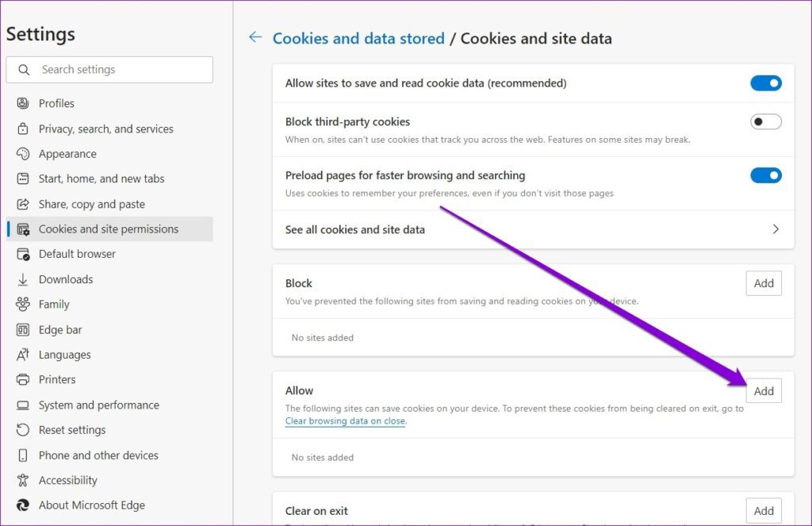The width and height of the screenshot is (812, 526).
Task: Open the Accessibility icon in sidebar
Action: pos(24,480)
